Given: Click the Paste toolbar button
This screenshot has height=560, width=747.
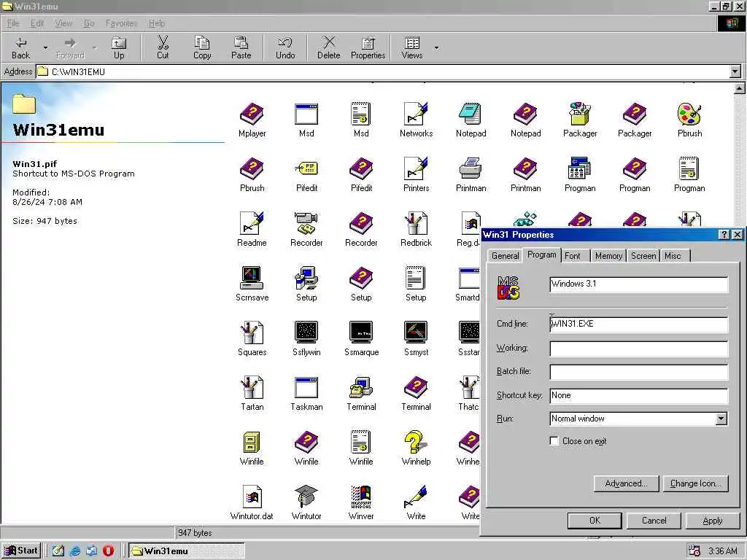Looking at the screenshot, I should pos(241,47).
